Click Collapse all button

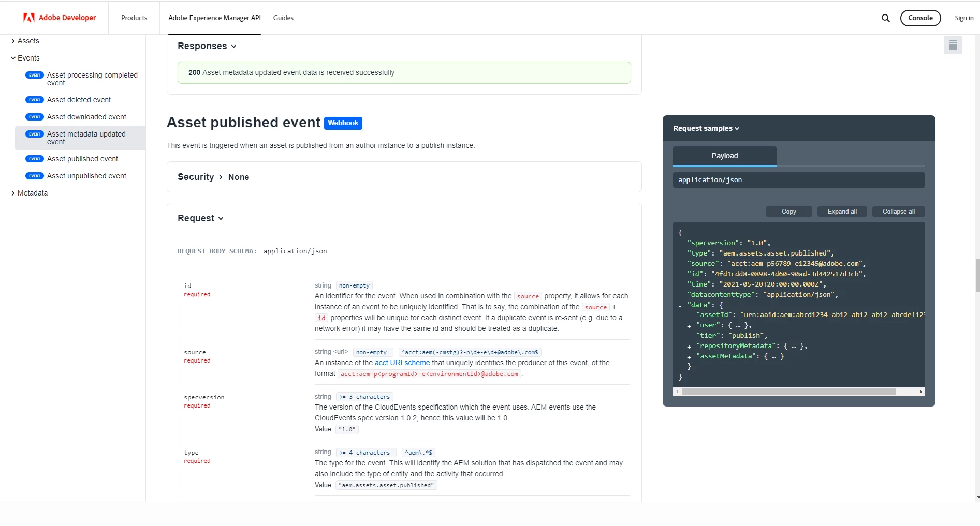pos(898,212)
